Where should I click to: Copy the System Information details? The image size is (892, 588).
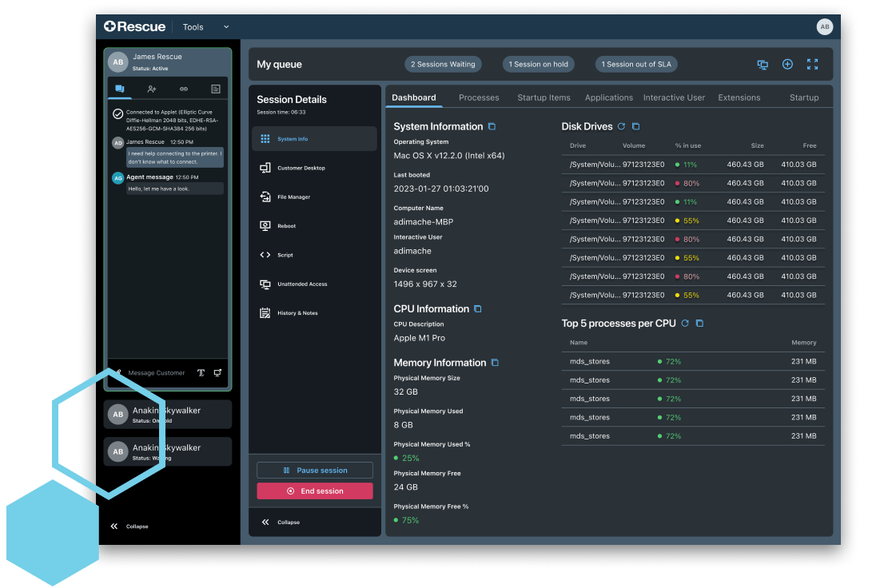pyautogui.click(x=491, y=126)
